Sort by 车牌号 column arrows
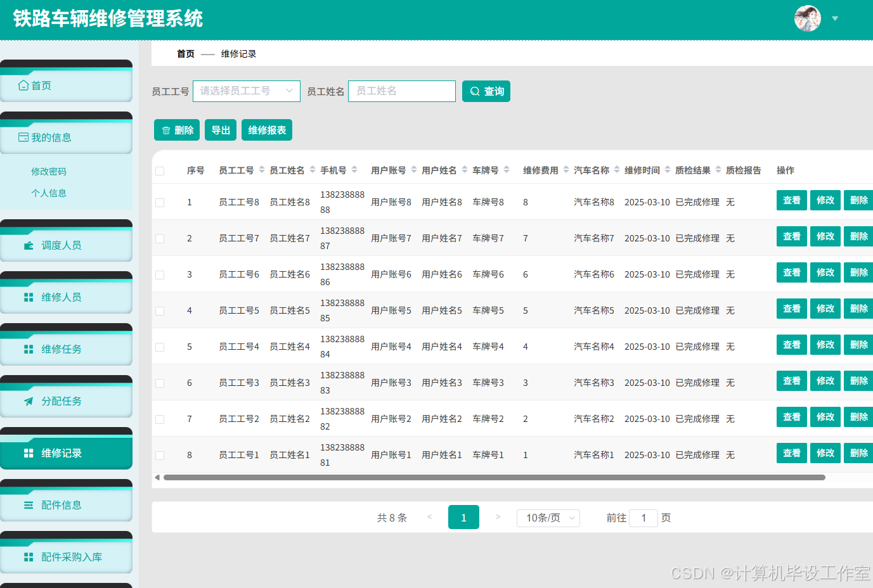The width and height of the screenshot is (873, 588). pos(507,170)
